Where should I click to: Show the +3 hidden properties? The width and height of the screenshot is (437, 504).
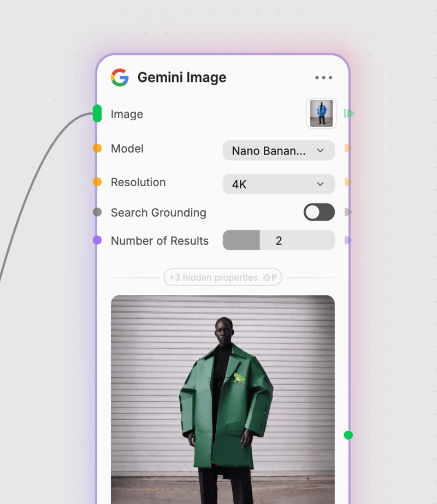[222, 277]
